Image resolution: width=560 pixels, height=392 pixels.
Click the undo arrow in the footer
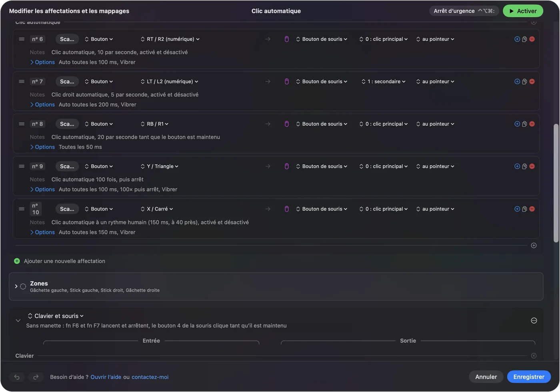(17, 377)
